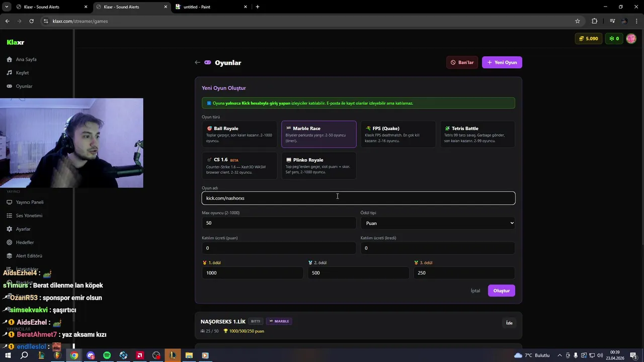Click the Katılım ücreti (kredi) field
Viewport: 644px width, 362px height.
point(438,248)
